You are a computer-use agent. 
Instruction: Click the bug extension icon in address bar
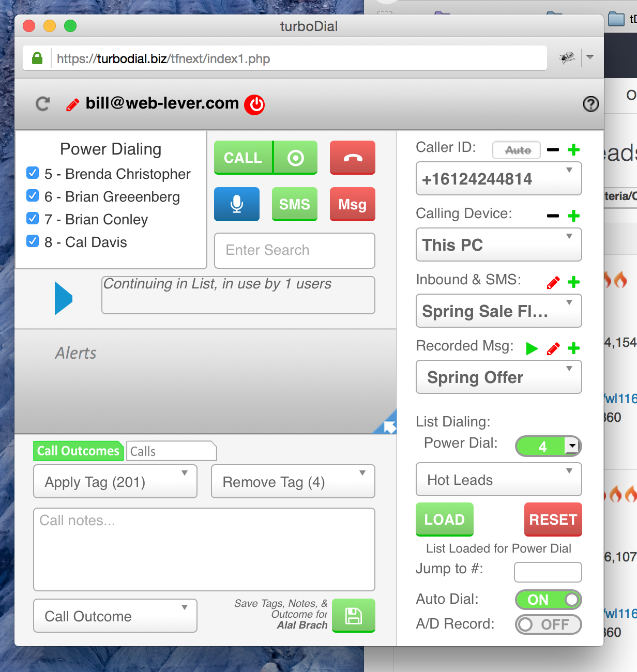click(568, 57)
